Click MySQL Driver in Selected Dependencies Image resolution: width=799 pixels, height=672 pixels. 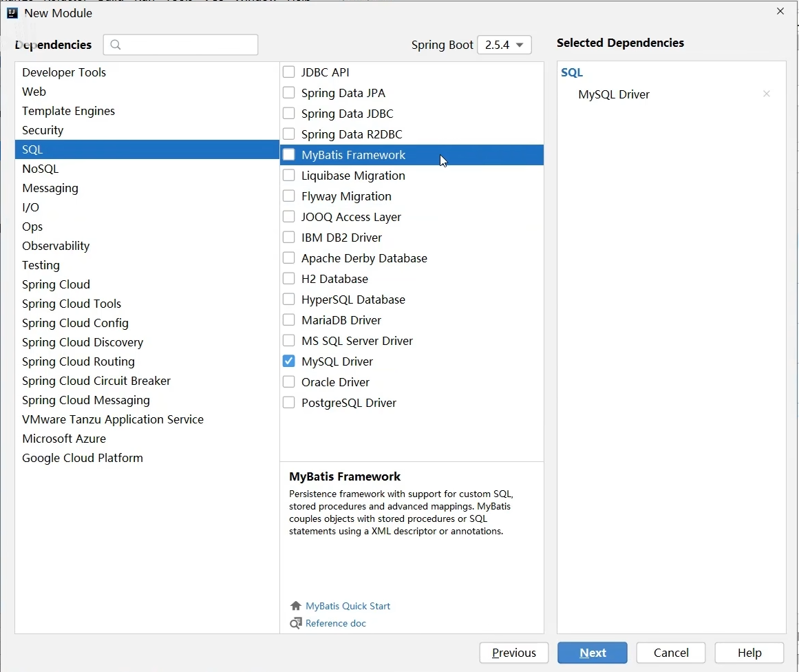point(613,94)
